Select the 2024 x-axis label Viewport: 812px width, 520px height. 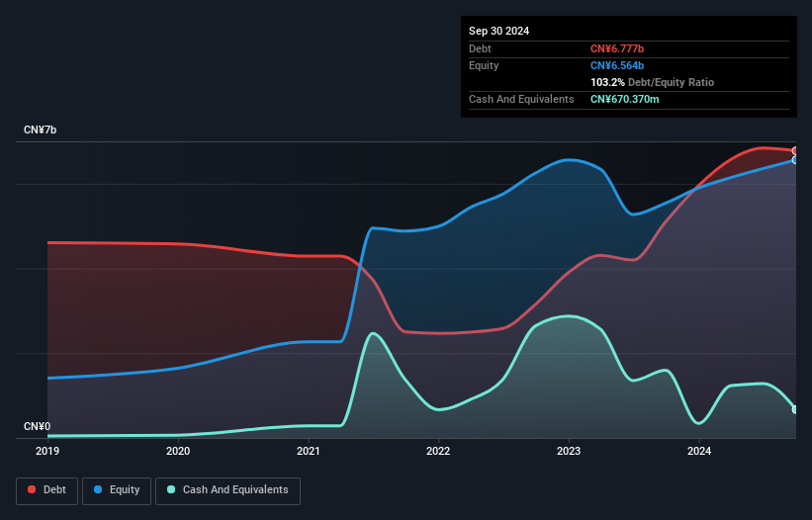tap(699, 451)
